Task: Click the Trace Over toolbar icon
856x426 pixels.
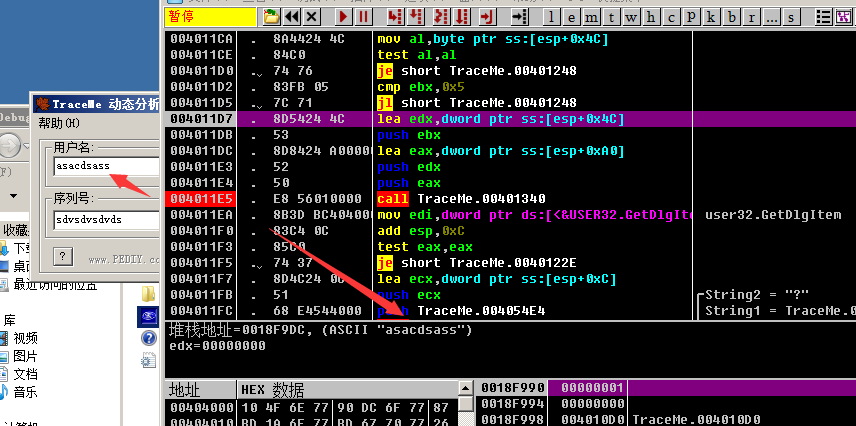Action: tap(462, 17)
